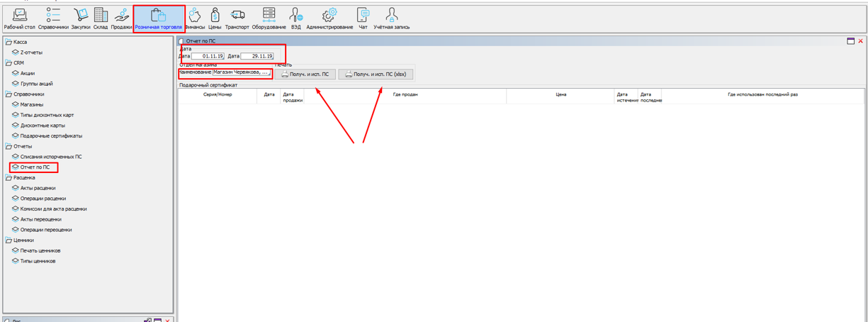Select Списания испорченных ПС report
Viewport: 868px width, 322px height.
(x=51, y=157)
